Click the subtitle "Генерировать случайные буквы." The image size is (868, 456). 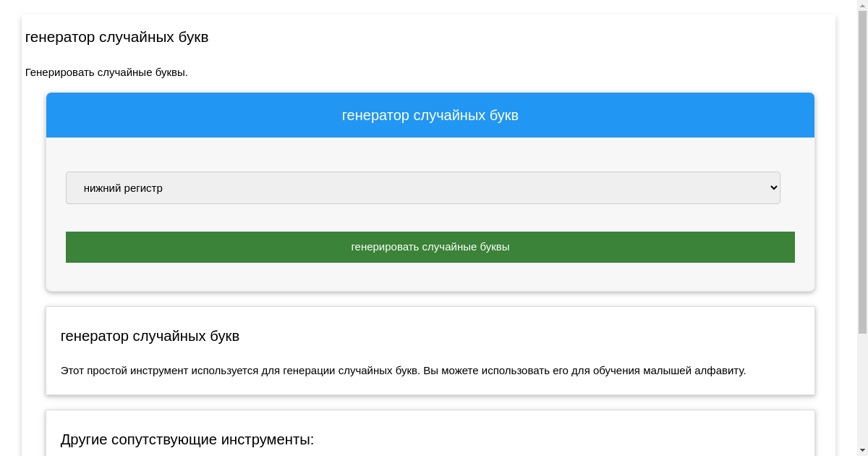coord(106,72)
